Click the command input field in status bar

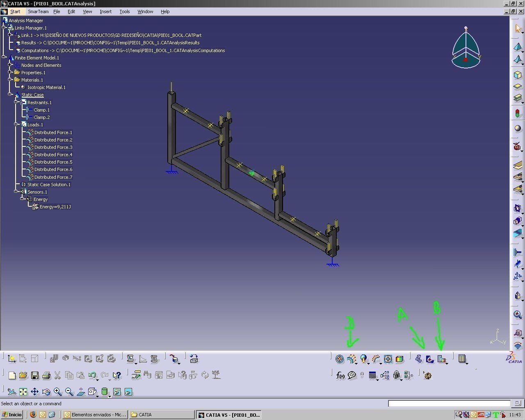(450, 404)
